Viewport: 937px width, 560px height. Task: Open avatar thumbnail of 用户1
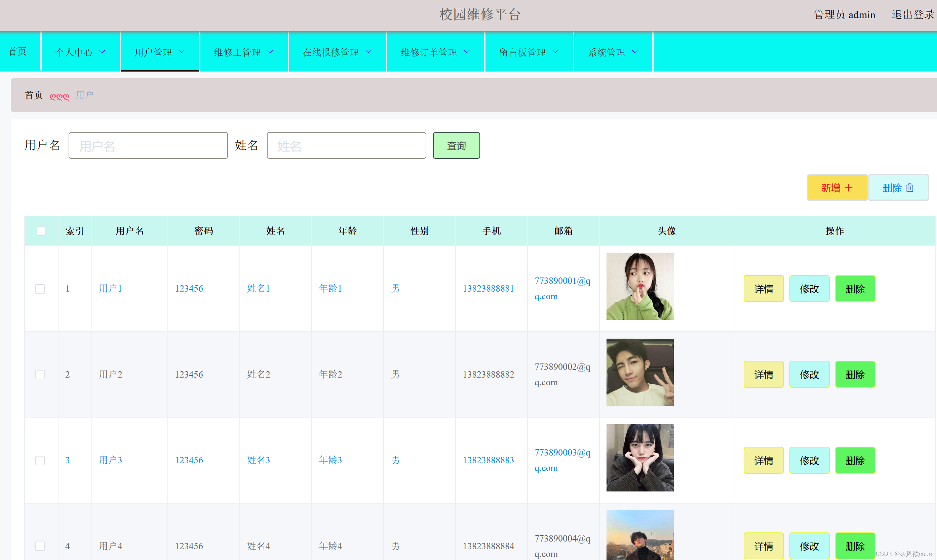tap(639, 286)
